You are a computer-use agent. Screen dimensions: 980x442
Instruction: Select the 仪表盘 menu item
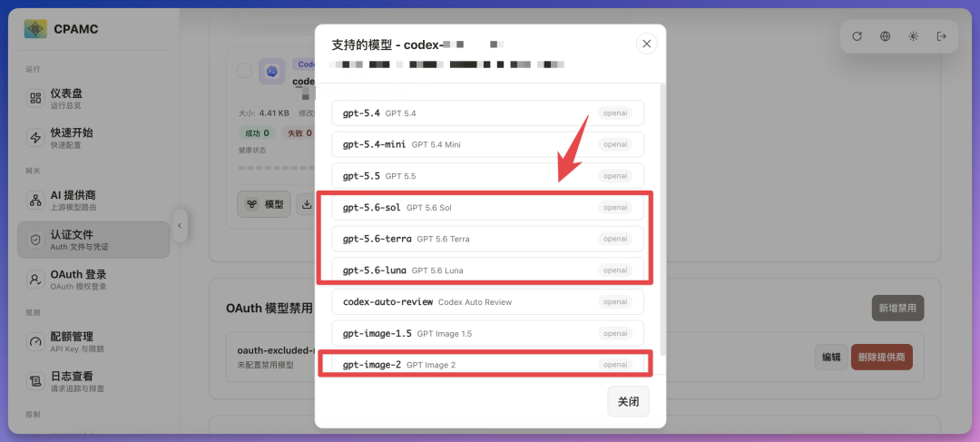tap(93, 98)
